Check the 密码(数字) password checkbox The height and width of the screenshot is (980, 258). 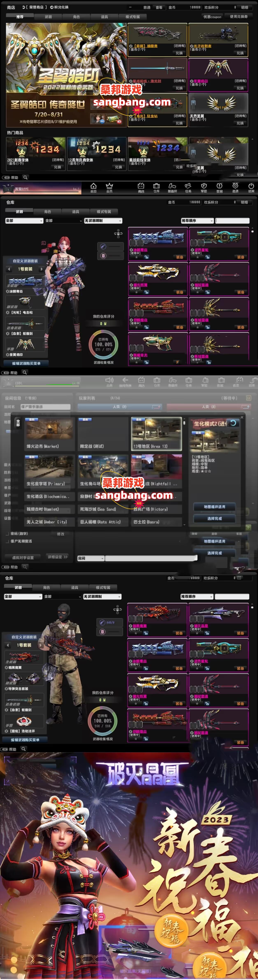(7, 534)
